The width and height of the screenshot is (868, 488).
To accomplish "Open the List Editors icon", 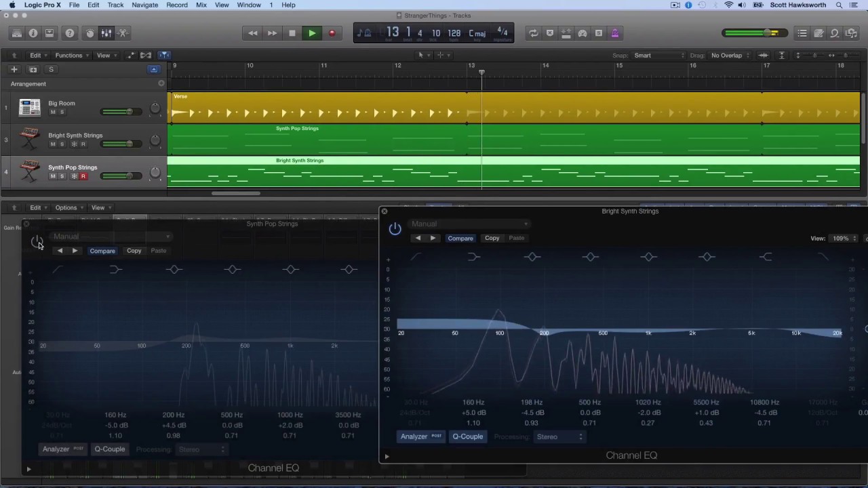I will click(x=802, y=33).
